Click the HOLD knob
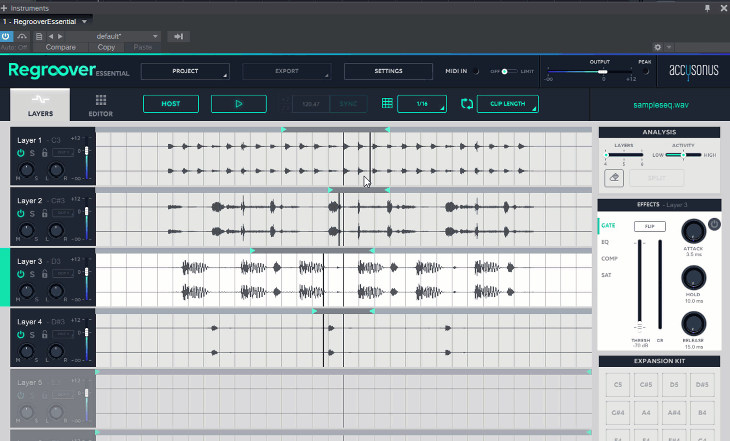This screenshot has height=441, width=730. point(693,278)
